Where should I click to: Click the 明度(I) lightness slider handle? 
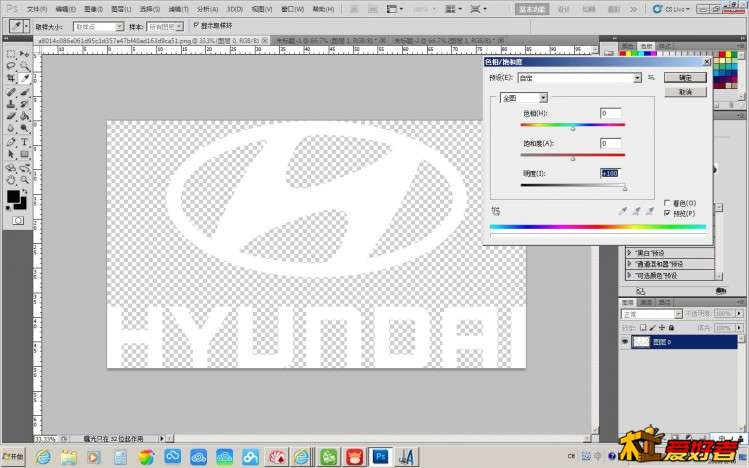click(625, 189)
